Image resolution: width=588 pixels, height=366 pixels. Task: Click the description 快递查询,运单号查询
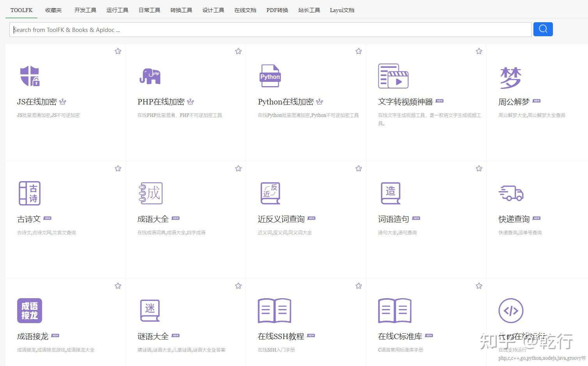pos(520,233)
